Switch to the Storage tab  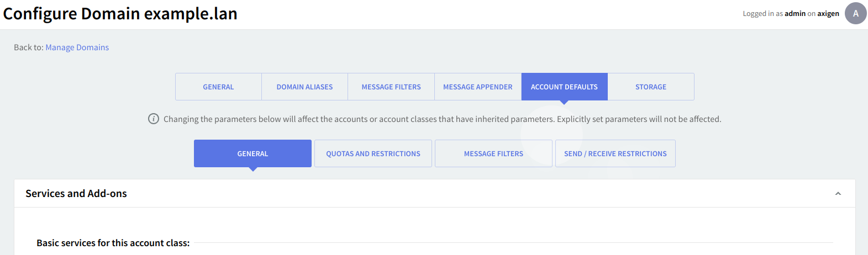coord(650,87)
